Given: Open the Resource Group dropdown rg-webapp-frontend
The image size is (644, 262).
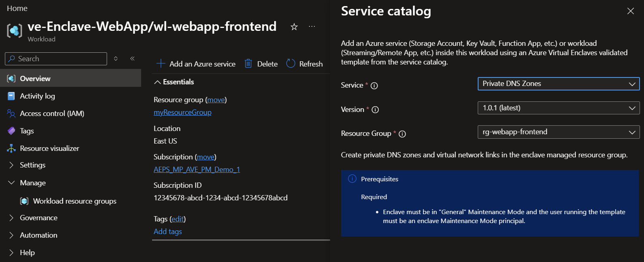Looking at the screenshot, I should click(558, 132).
